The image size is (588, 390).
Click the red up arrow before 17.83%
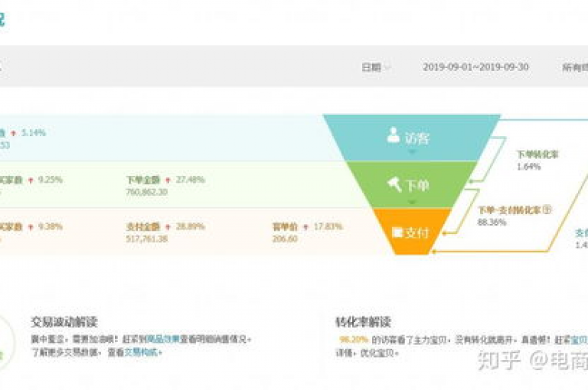click(305, 227)
